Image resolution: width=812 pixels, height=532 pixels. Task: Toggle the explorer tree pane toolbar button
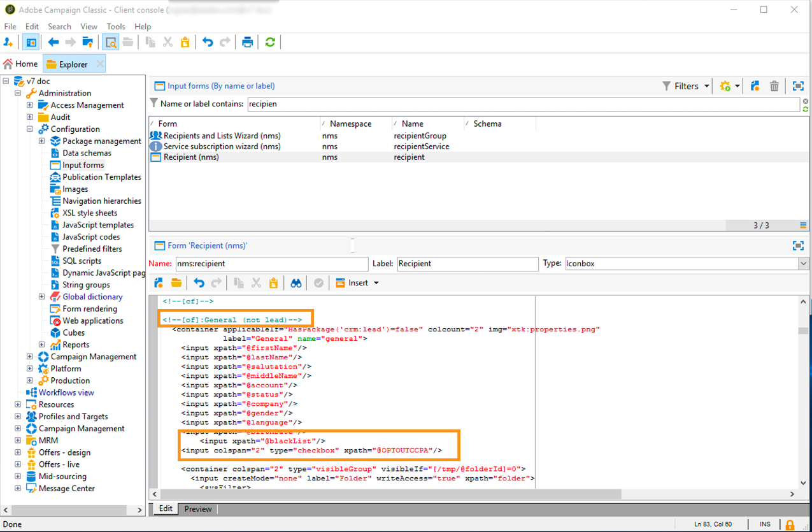pyautogui.click(x=30, y=42)
